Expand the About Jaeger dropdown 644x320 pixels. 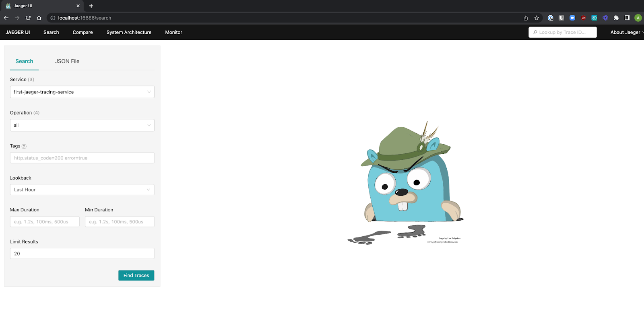coord(626,32)
